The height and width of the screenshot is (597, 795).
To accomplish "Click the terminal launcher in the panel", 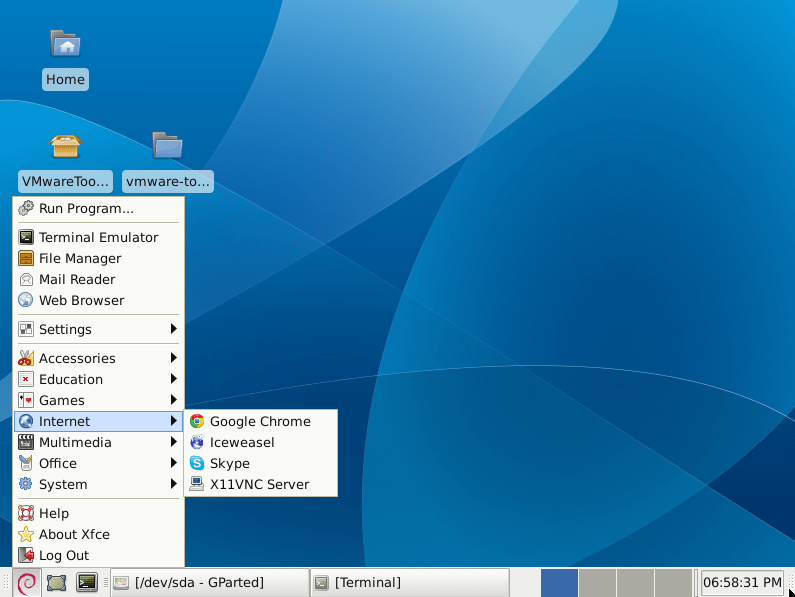I will coord(87,582).
